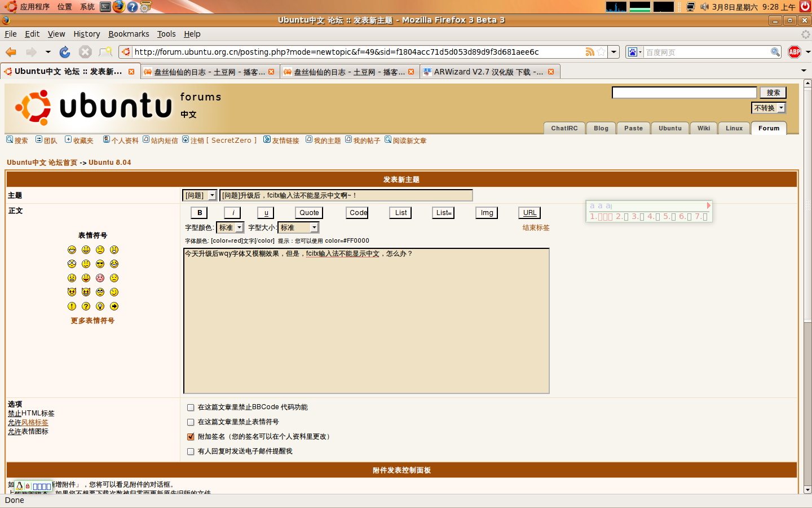
Task: Click the RSS feed icon in address bar
Action: pos(590,52)
